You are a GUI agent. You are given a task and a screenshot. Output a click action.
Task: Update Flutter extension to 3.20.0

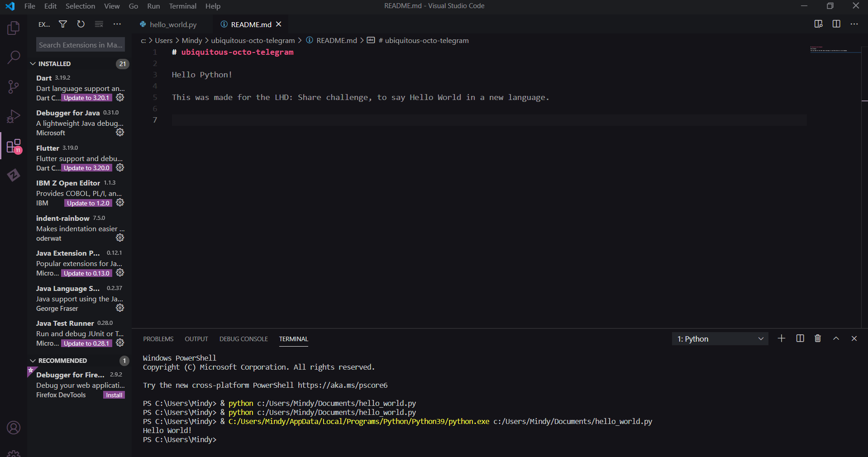click(86, 168)
